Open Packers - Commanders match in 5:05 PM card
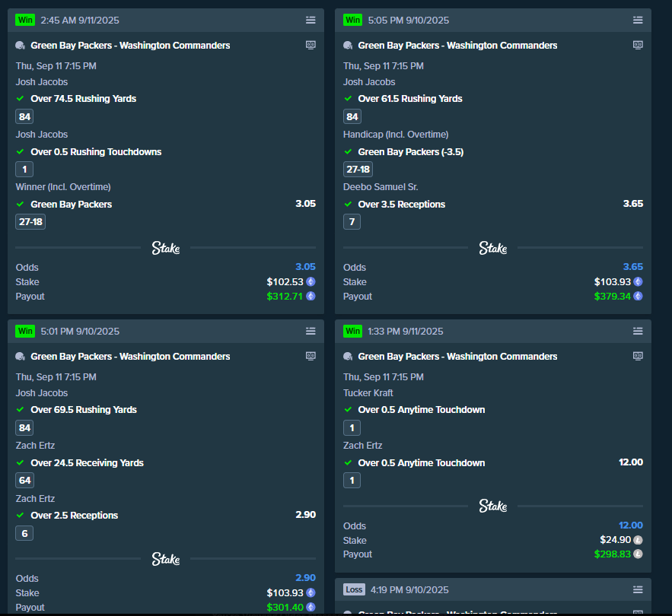 [x=457, y=46]
